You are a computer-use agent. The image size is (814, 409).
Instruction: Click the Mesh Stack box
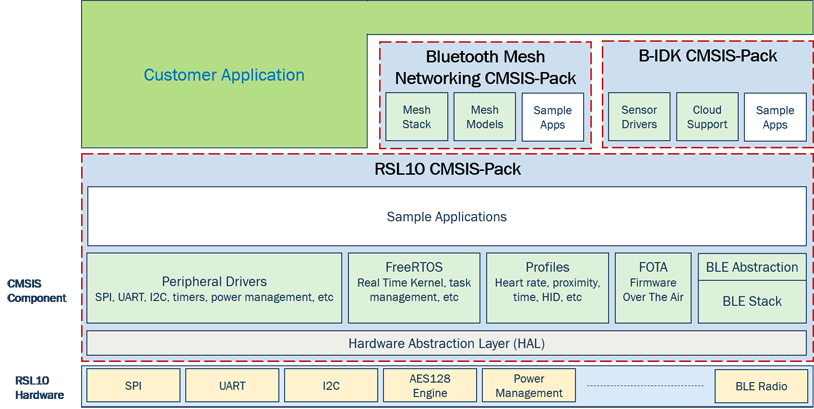(x=416, y=117)
